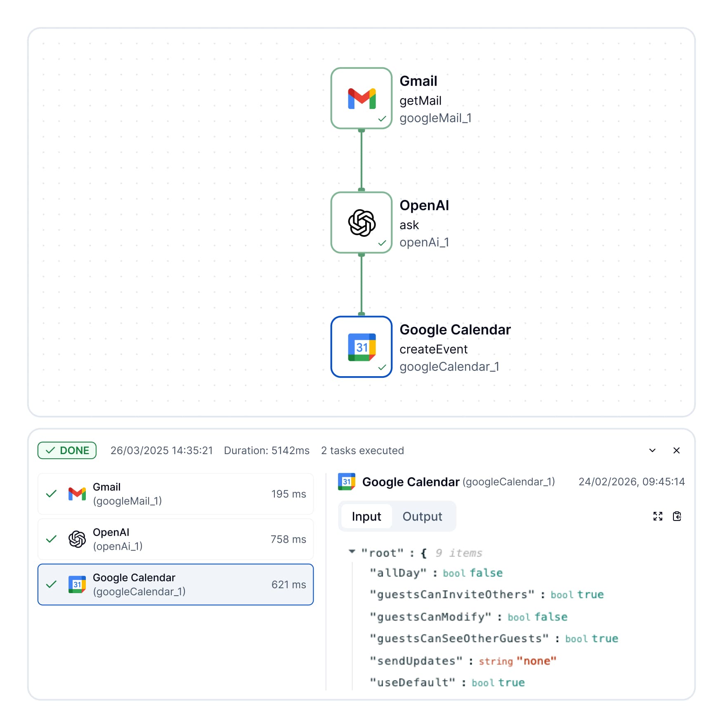
Task: Click the "guestsCanModify" false value
Action: pyautogui.click(x=551, y=617)
